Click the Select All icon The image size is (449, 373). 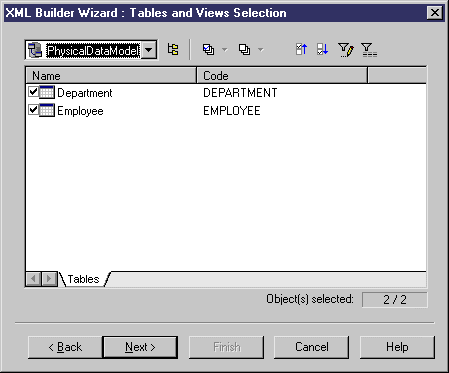coord(209,50)
